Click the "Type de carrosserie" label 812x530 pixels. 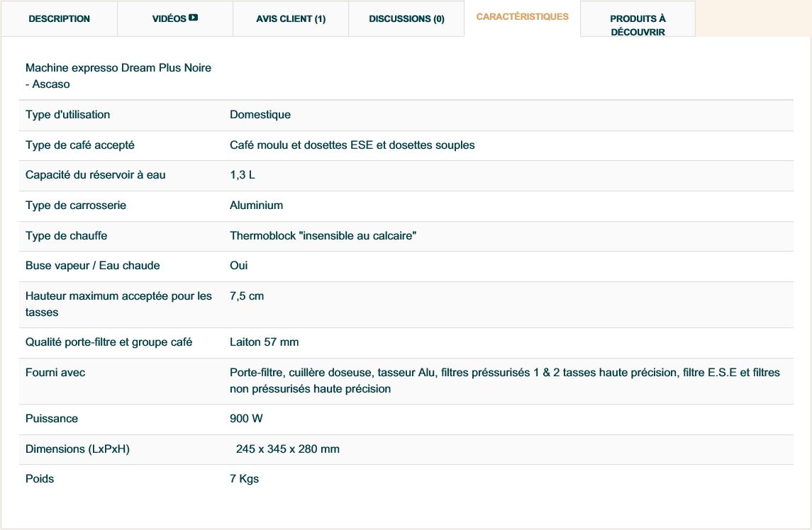coord(76,205)
